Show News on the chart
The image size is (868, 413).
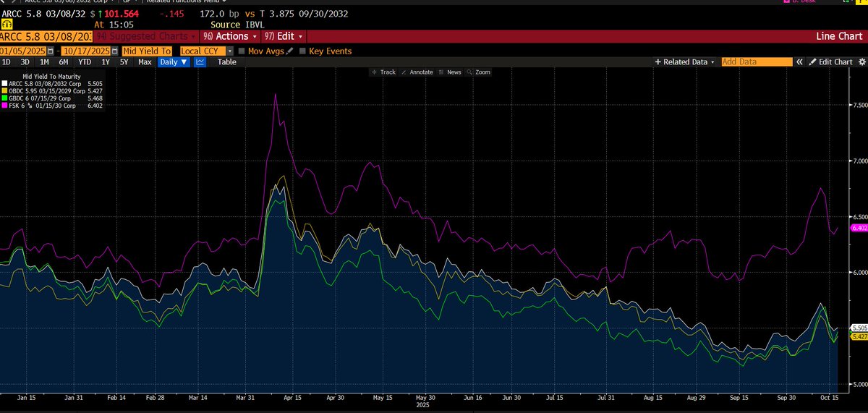(x=450, y=72)
